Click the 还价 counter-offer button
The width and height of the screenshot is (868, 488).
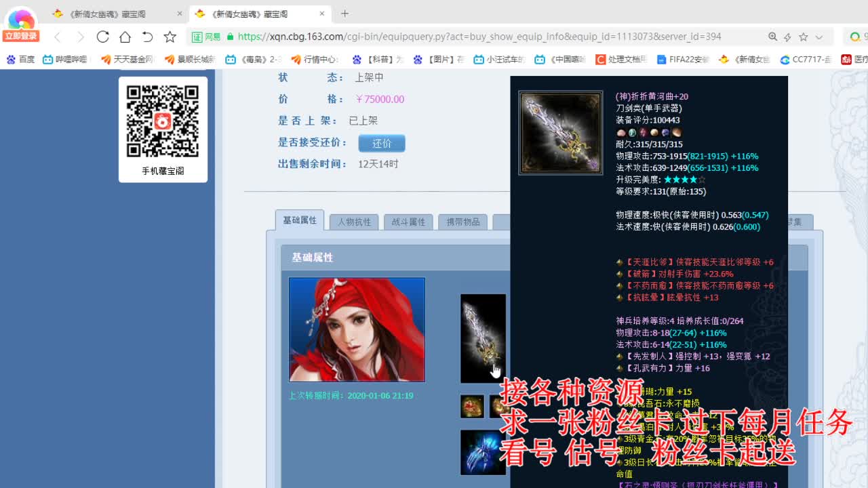[x=382, y=143]
